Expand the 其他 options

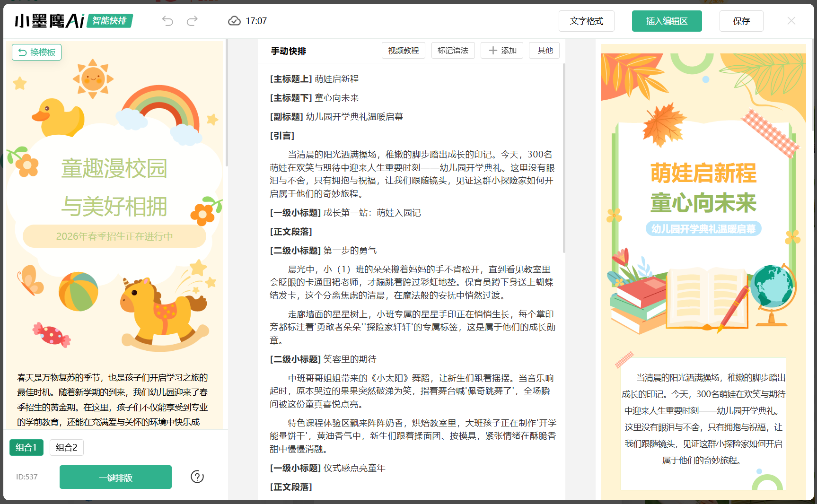tap(545, 50)
